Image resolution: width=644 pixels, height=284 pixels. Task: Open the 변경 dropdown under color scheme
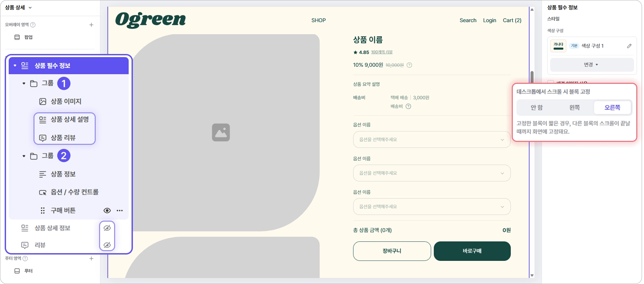point(592,65)
